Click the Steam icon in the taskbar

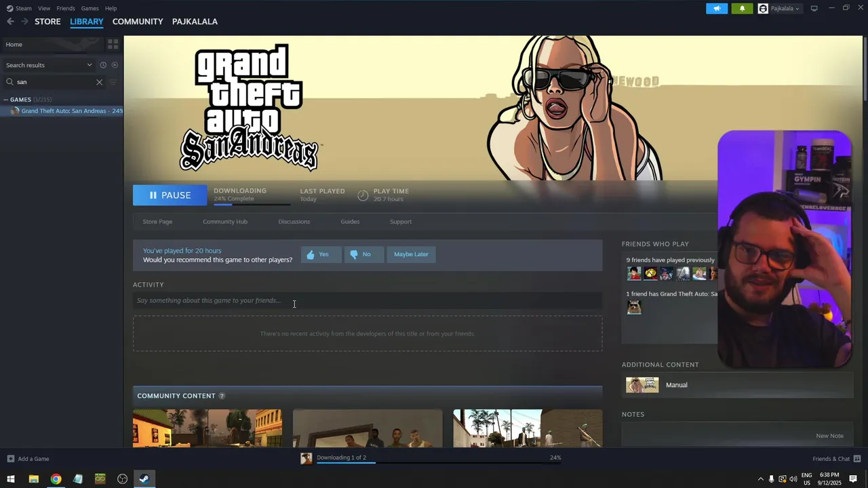(144, 479)
